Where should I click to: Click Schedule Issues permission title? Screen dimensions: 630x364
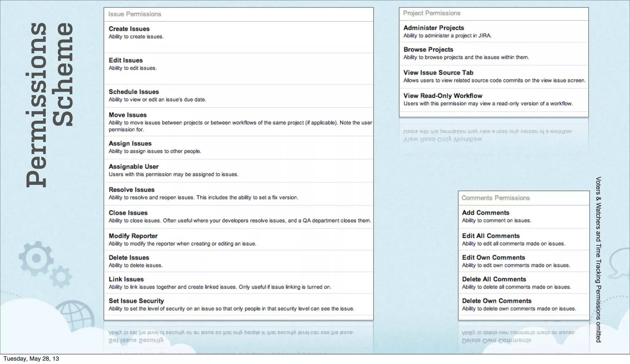pyautogui.click(x=134, y=92)
